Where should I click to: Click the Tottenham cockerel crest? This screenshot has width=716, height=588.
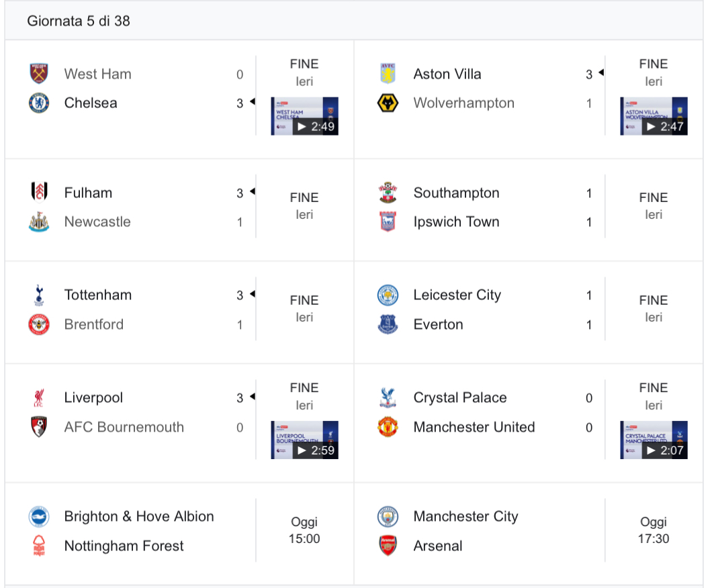tap(39, 295)
